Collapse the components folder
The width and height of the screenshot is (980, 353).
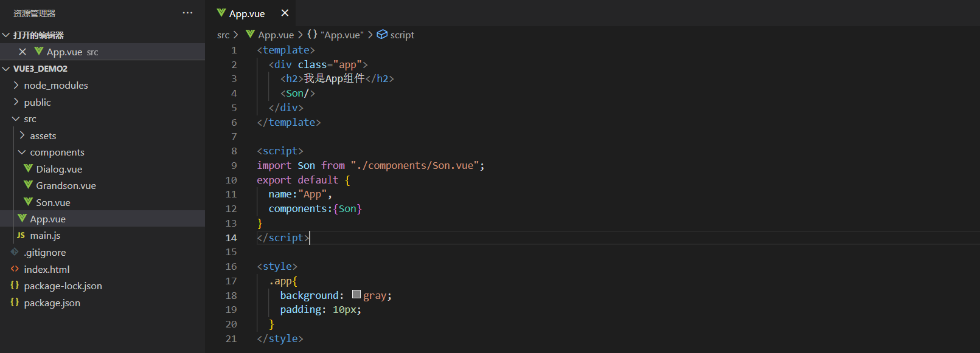click(23, 152)
